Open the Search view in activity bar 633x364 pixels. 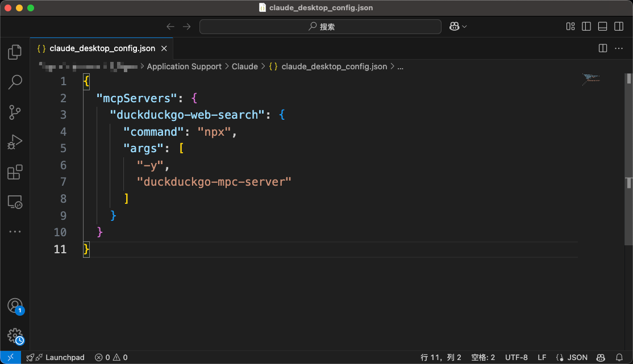click(15, 82)
